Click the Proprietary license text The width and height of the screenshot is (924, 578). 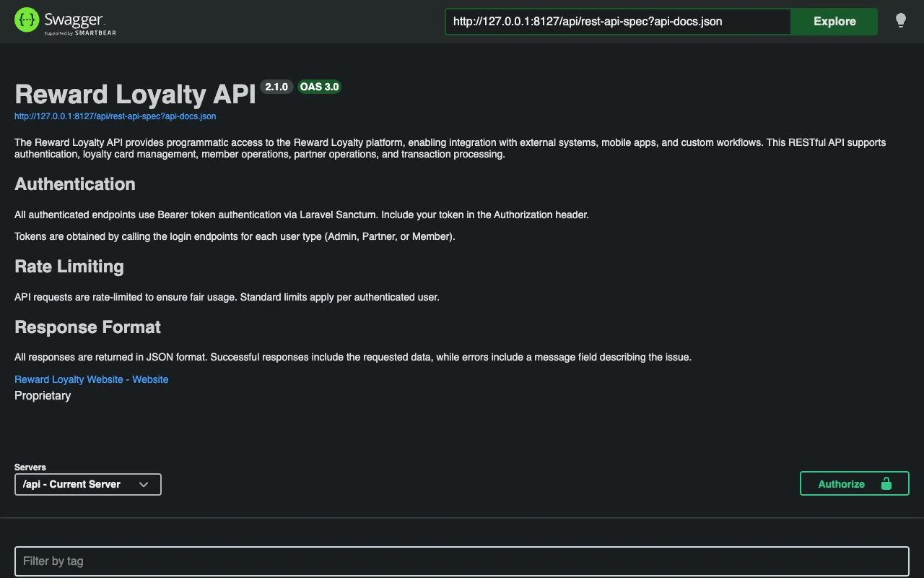click(x=43, y=396)
